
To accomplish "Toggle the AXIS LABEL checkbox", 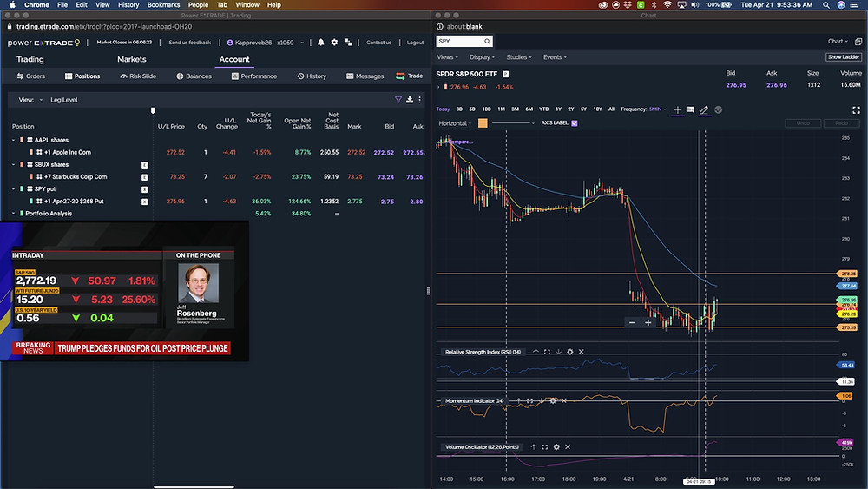I will coord(575,123).
